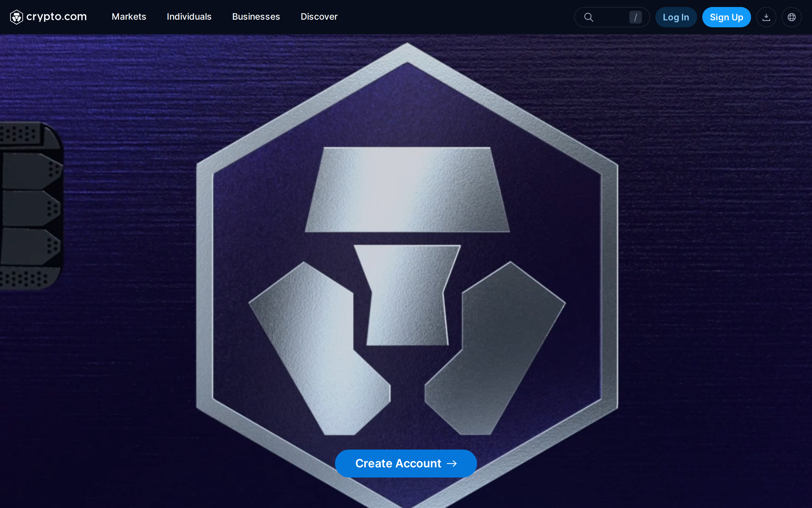The height and width of the screenshot is (508, 812).
Task: Open the language globe icon
Action: pos(791,17)
